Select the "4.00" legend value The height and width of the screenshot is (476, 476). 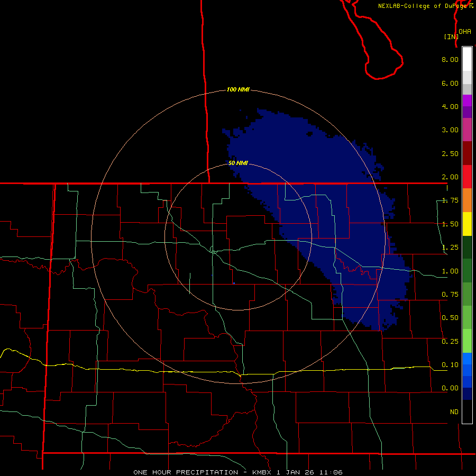click(450, 106)
